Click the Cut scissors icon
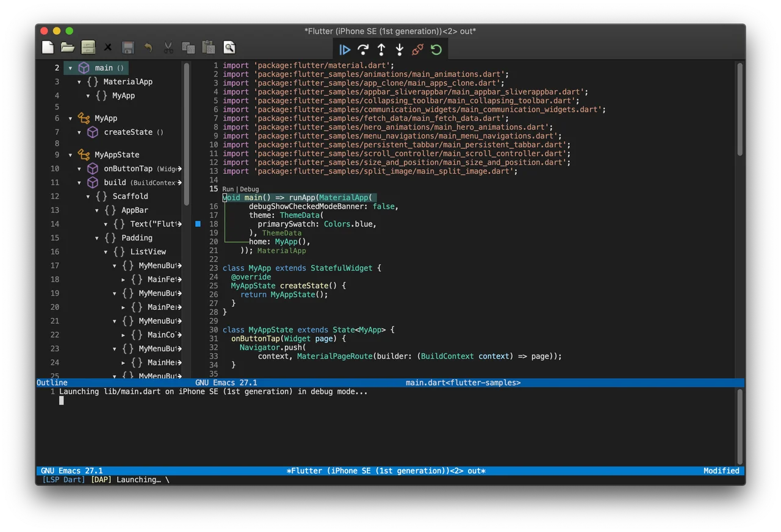The width and height of the screenshot is (781, 532). click(x=168, y=47)
